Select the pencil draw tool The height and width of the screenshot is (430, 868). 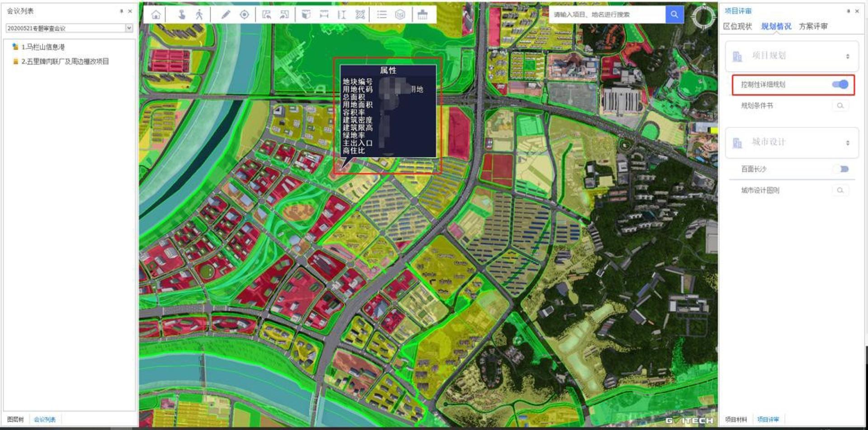(x=225, y=15)
